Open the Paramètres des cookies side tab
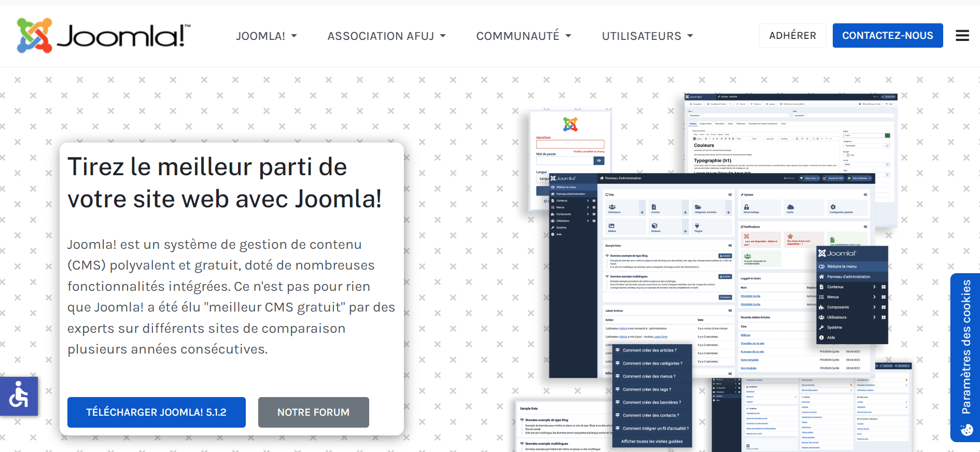Image resolution: width=980 pixels, height=452 pixels. tap(965, 358)
